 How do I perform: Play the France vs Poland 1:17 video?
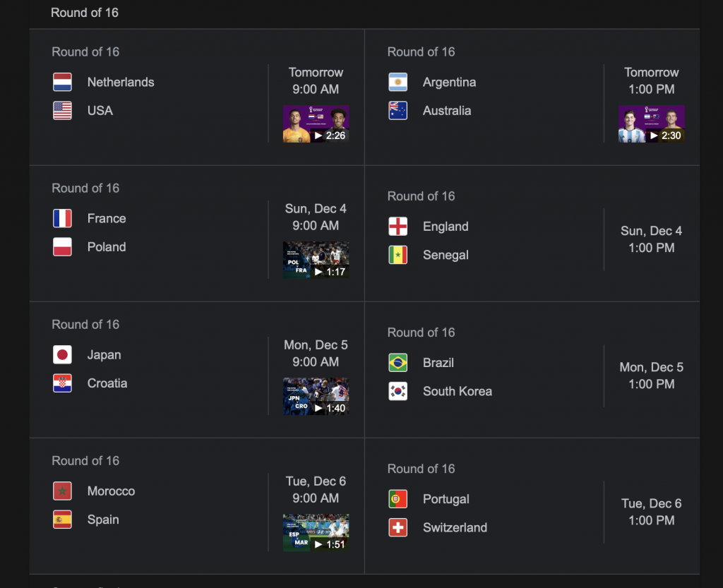pyautogui.click(x=316, y=260)
